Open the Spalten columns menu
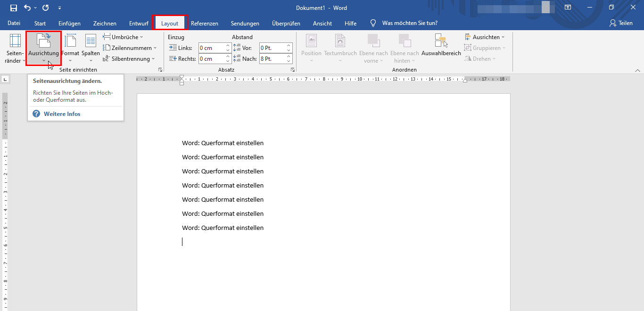Viewport: 644px width, 311px height. pyautogui.click(x=91, y=49)
